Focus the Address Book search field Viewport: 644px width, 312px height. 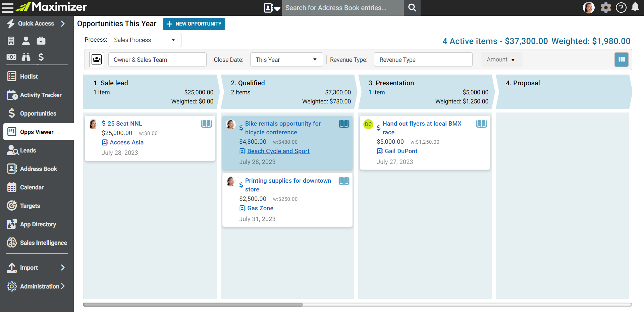pos(343,8)
